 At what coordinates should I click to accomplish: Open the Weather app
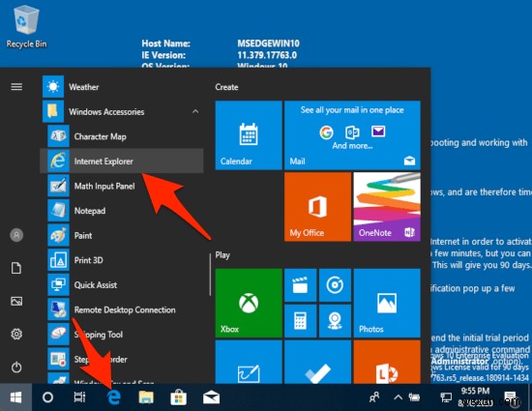click(122, 87)
